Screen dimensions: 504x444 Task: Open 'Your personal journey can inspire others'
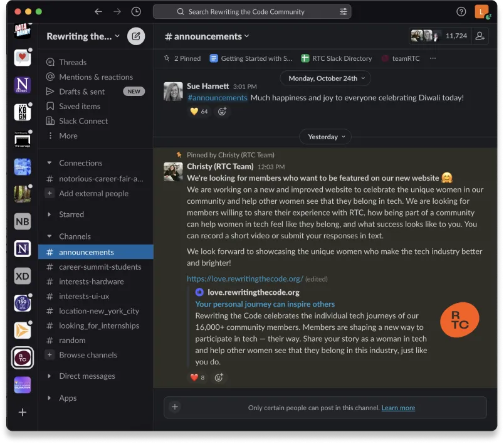click(265, 304)
